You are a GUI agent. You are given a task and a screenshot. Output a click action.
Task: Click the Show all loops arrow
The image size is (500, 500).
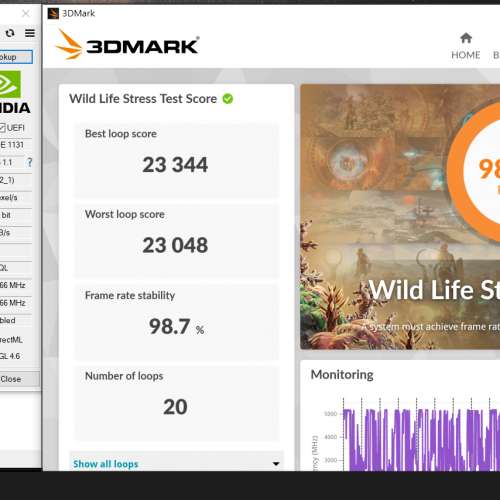click(x=276, y=464)
